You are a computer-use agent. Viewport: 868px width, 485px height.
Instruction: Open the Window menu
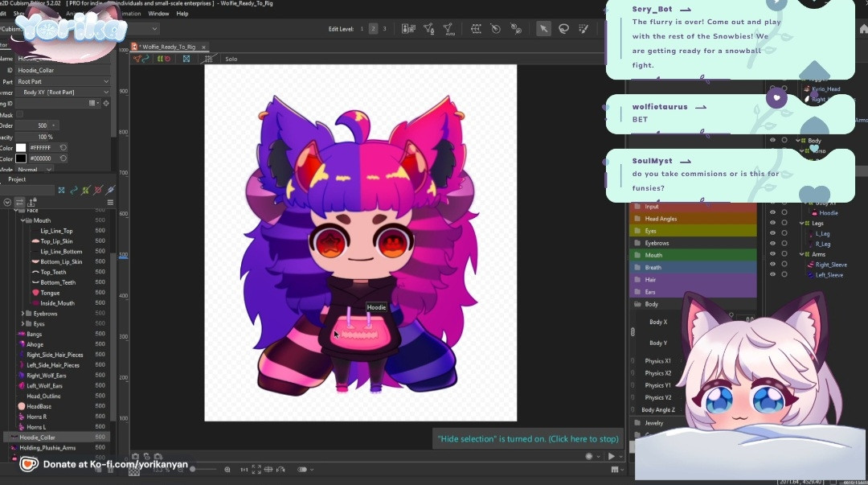(158, 14)
